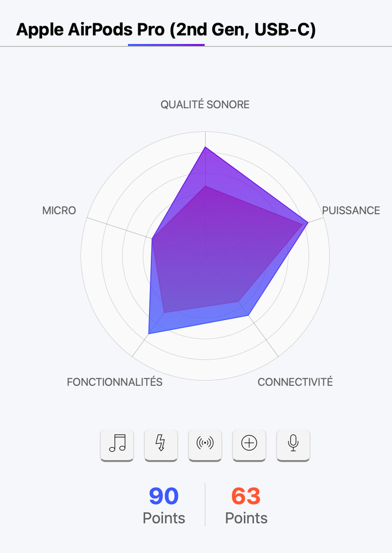
Task: Select the wireless connectivity icon
Action: (x=205, y=444)
